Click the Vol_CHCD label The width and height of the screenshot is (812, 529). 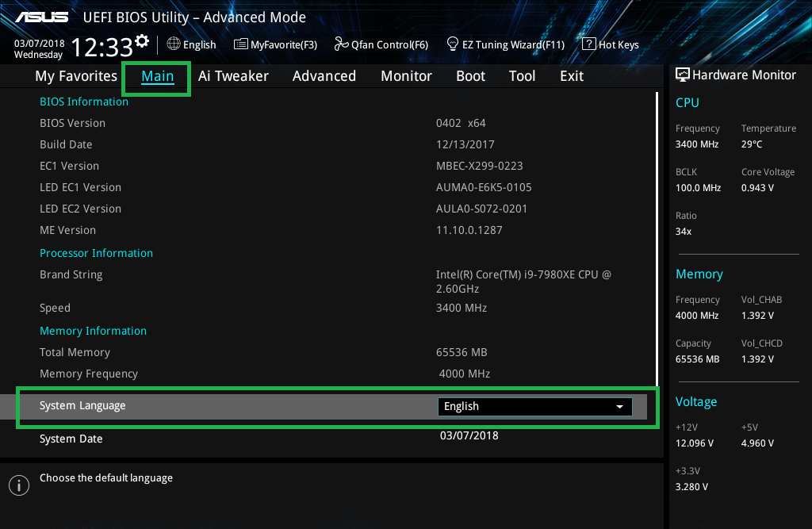[762, 343]
